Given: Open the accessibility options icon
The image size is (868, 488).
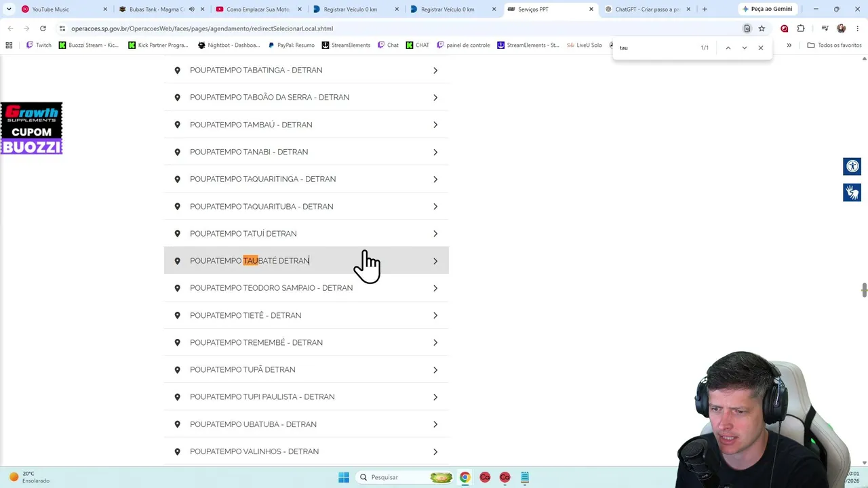Looking at the screenshot, I should (x=852, y=166).
